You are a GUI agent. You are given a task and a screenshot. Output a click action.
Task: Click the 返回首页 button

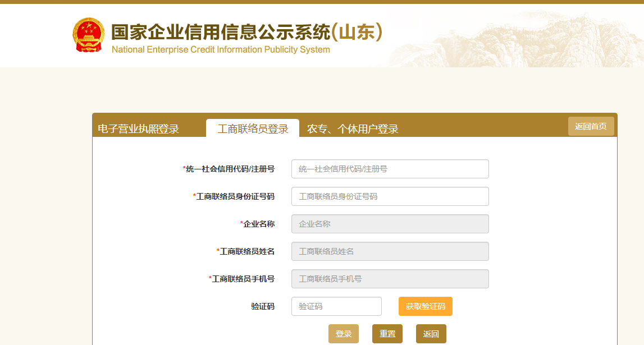click(591, 126)
